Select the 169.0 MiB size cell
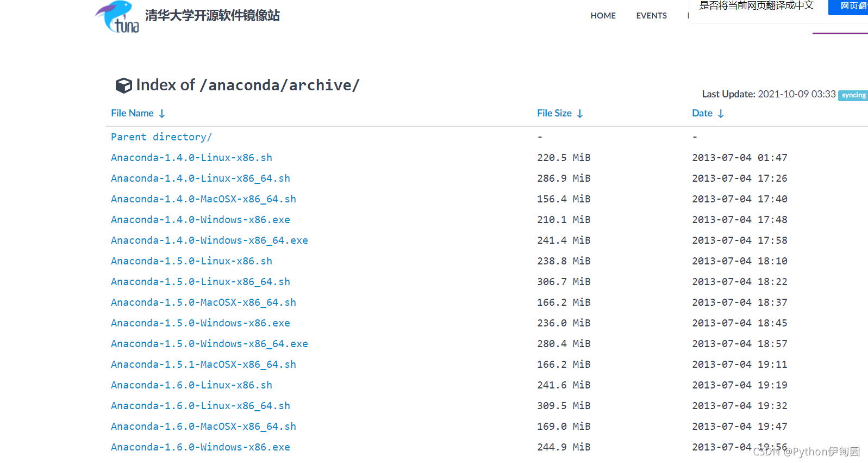 [x=564, y=427]
